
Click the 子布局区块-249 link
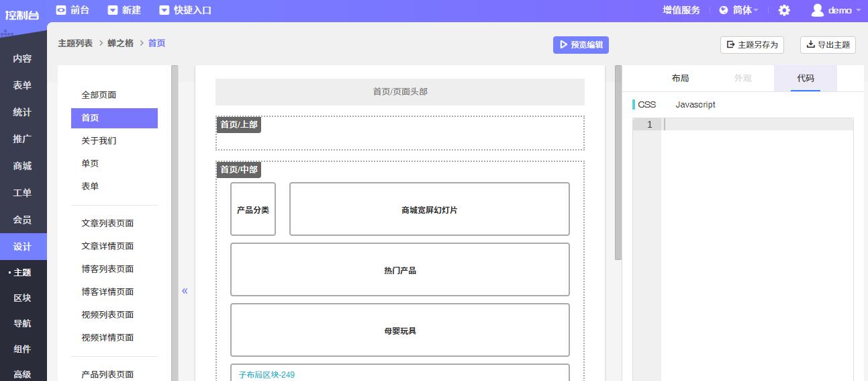pos(267,375)
